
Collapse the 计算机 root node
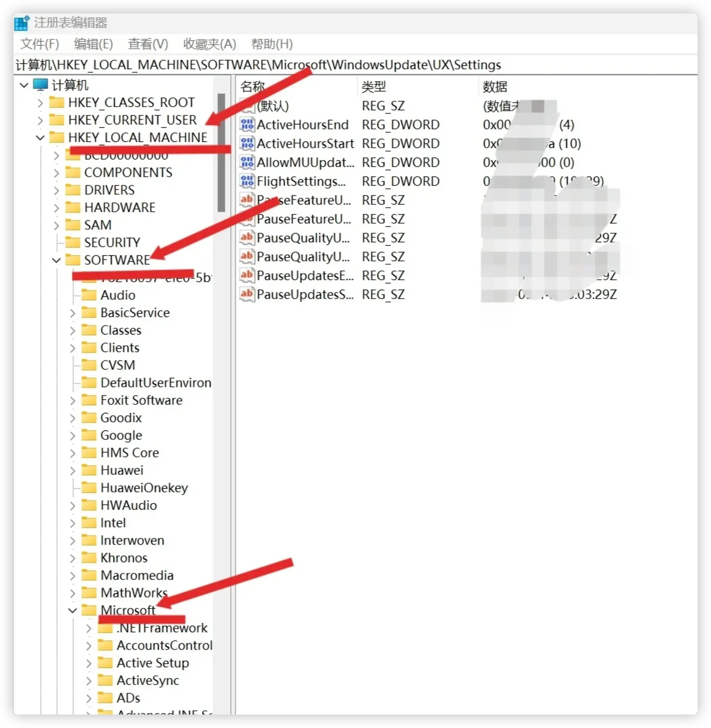click(24, 85)
